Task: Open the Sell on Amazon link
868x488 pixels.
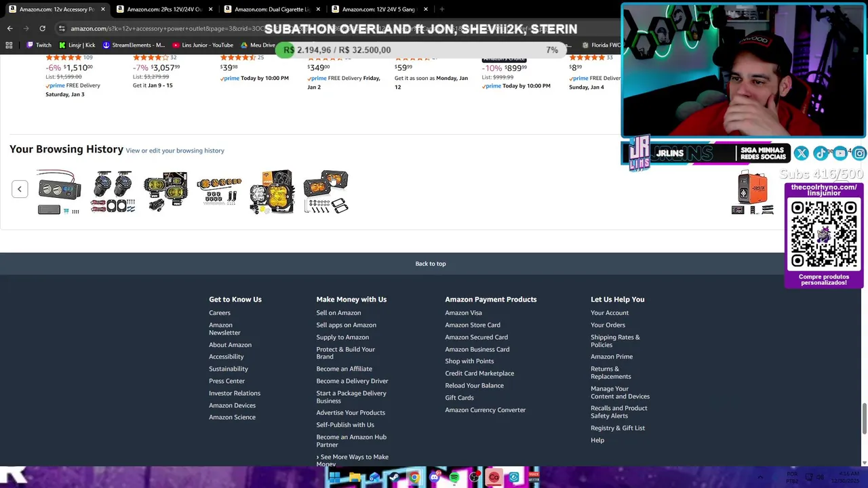Action: pyautogui.click(x=338, y=313)
